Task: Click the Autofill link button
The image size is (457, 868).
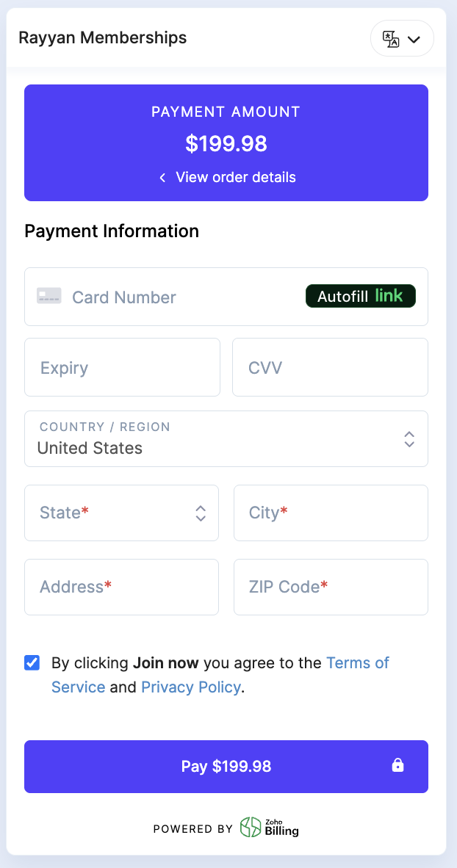Action: tap(360, 296)
